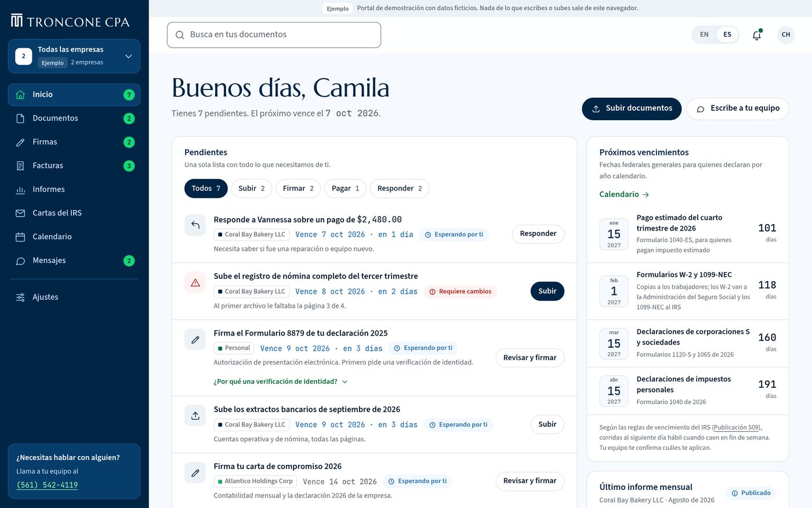Click the Troncone CPA logo
This screenshot has width=812, height=508.
pos(70,21)
